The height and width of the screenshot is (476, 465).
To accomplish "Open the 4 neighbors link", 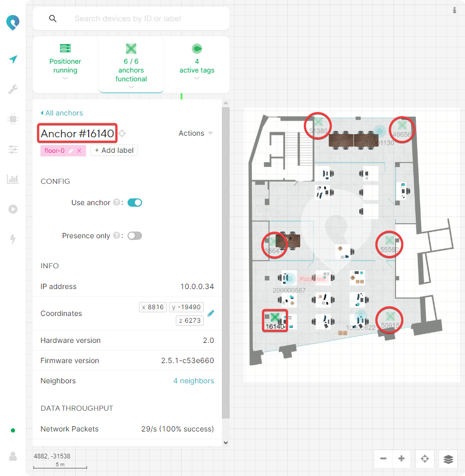I will (x=193, y=381).
